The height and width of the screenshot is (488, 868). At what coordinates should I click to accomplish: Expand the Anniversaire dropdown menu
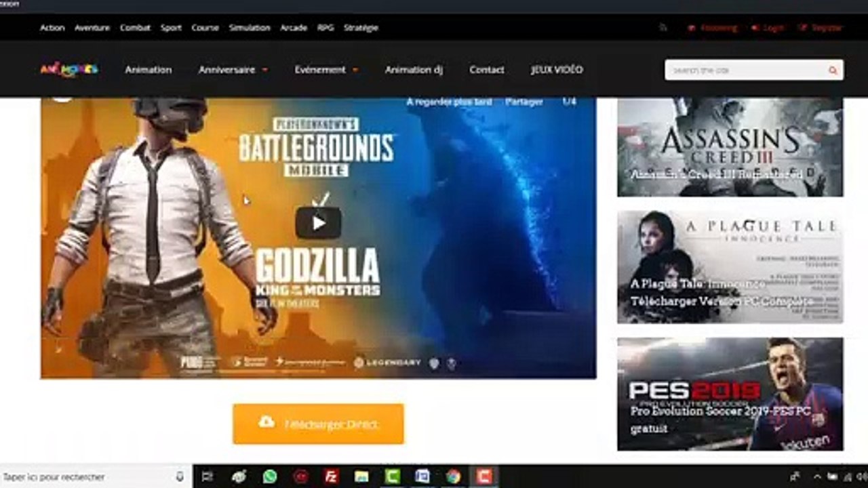coord(233,69)
